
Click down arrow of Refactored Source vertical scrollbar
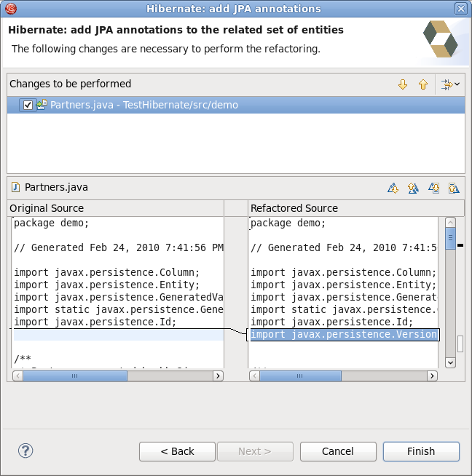tap(450, 362)
